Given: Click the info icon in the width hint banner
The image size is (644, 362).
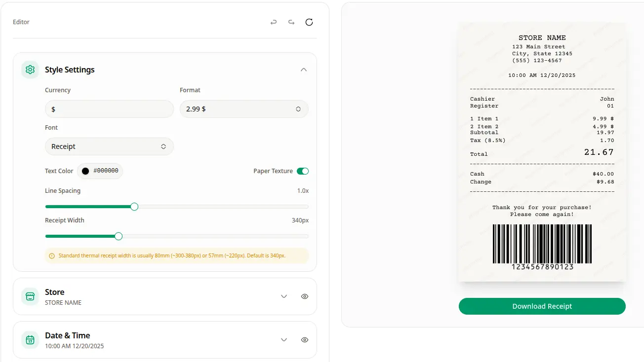Looking at the screenshot, I should (x=52, y=255).
